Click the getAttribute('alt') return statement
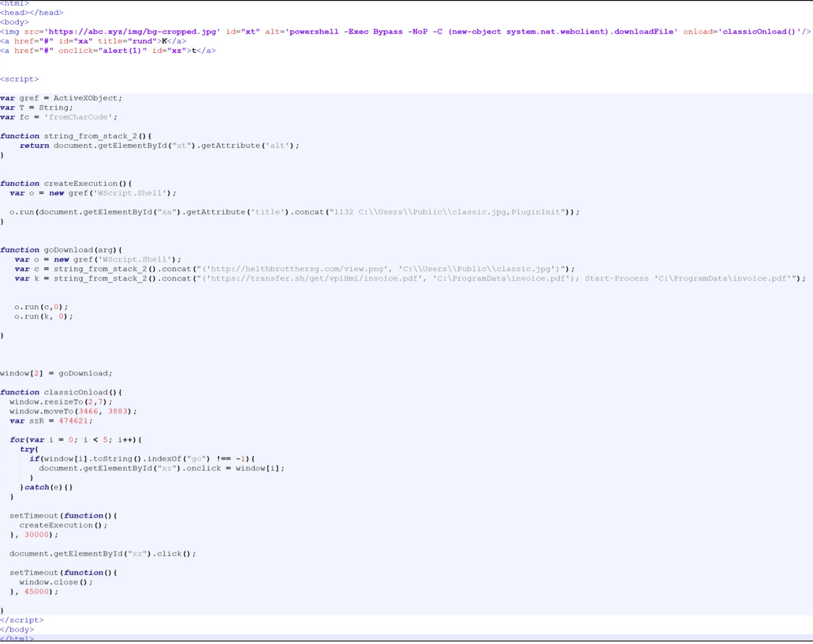The height and width of the screenshot is (644, 813). click(x=159, y=146)
